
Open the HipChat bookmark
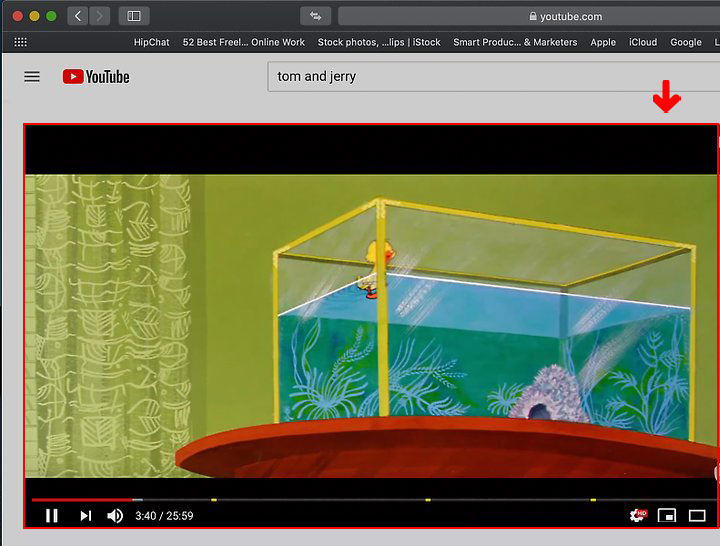[152, 42]
